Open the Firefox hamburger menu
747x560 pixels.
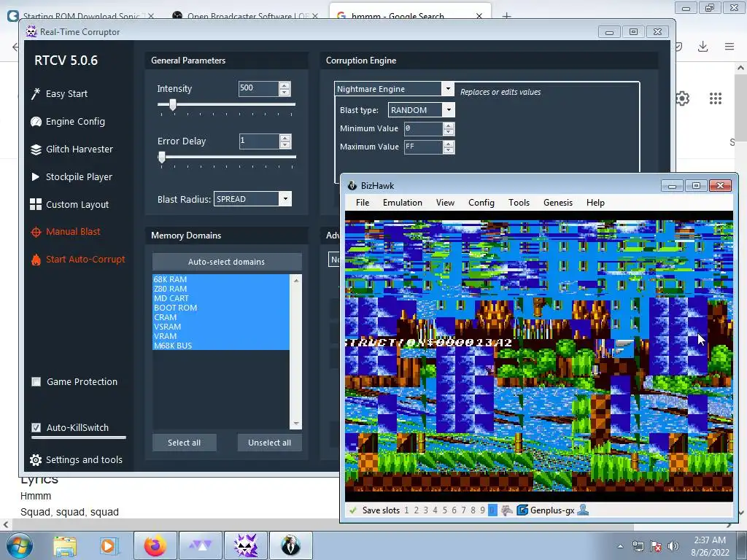[729, 47]
